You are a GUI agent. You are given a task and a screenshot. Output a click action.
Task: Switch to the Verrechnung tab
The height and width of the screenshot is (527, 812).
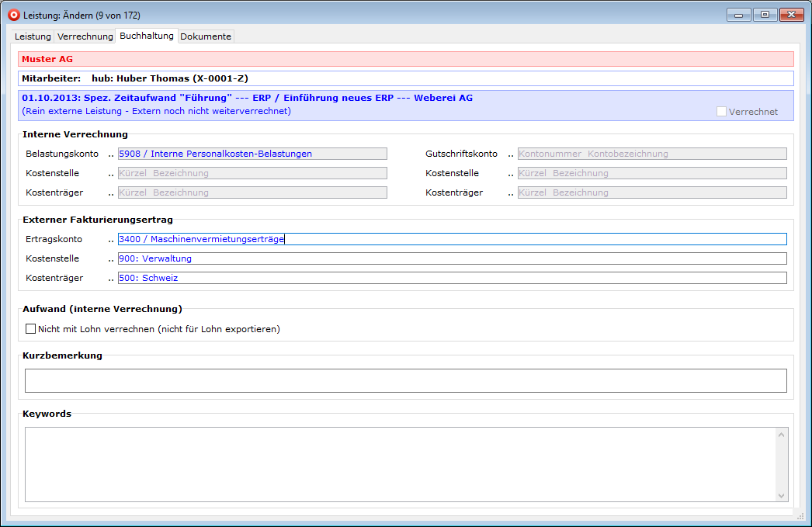click(x=85, y=36)
